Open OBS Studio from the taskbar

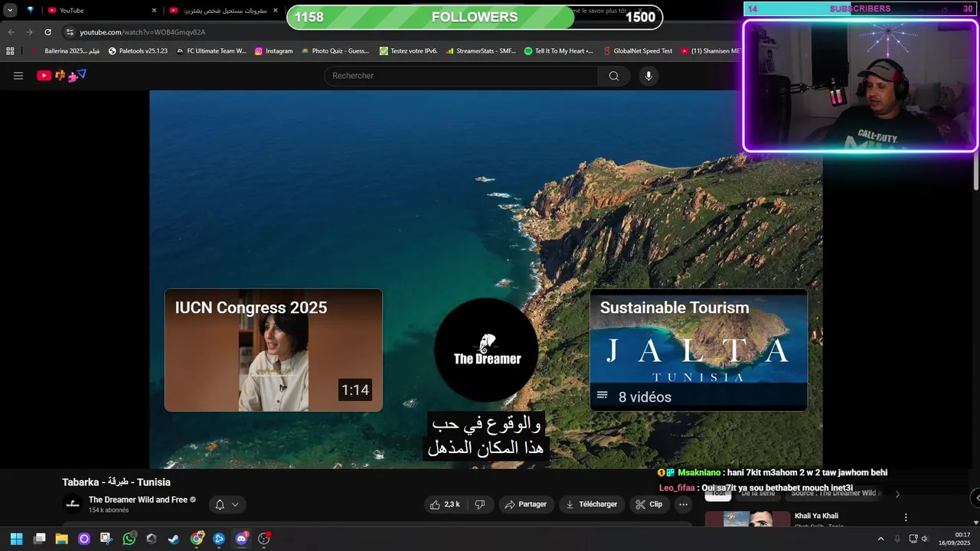[x=264, y=539]
